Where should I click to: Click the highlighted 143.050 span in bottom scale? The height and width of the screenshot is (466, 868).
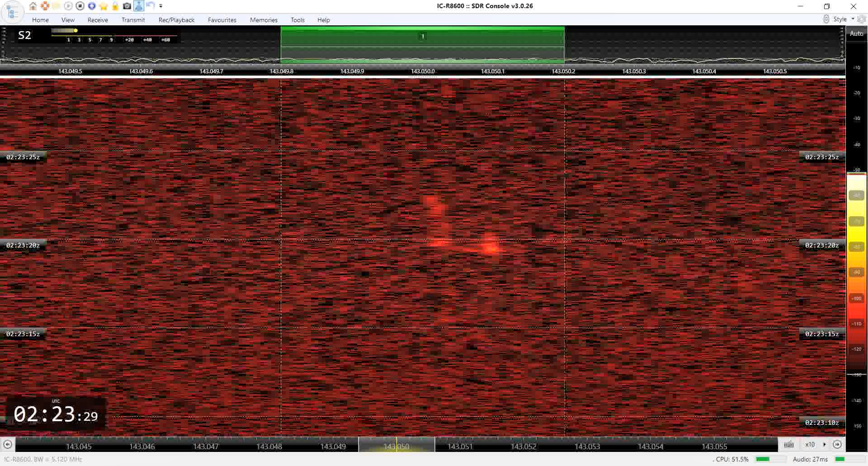[396, 444]
